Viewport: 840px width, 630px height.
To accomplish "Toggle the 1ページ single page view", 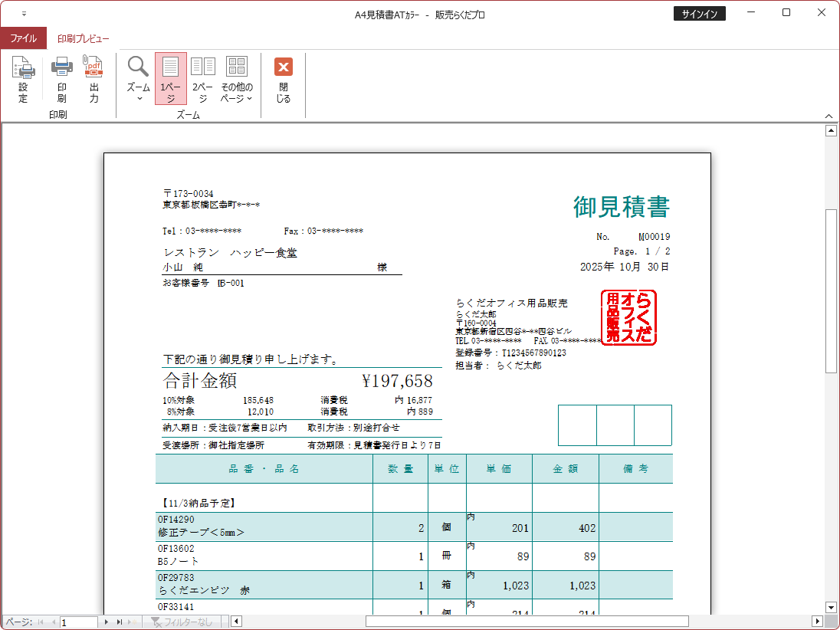I will [170, 79].
